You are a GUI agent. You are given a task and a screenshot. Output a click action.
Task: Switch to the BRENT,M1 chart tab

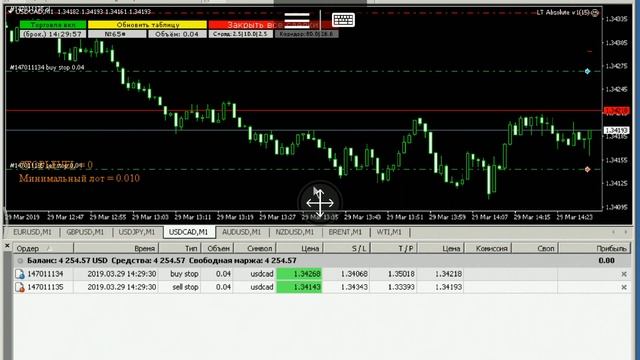[345, 232]
